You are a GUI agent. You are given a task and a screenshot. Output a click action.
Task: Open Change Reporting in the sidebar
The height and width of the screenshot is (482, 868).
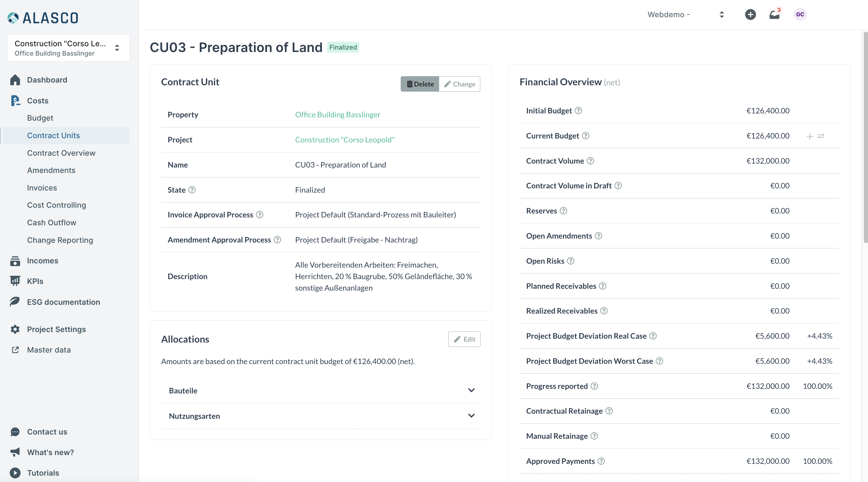pos(60,240)
